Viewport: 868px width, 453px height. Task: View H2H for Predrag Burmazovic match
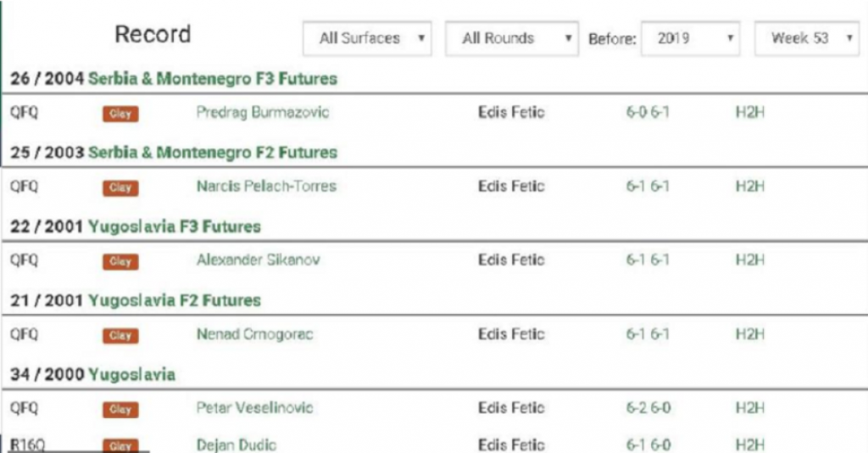[x=749, y=113]
